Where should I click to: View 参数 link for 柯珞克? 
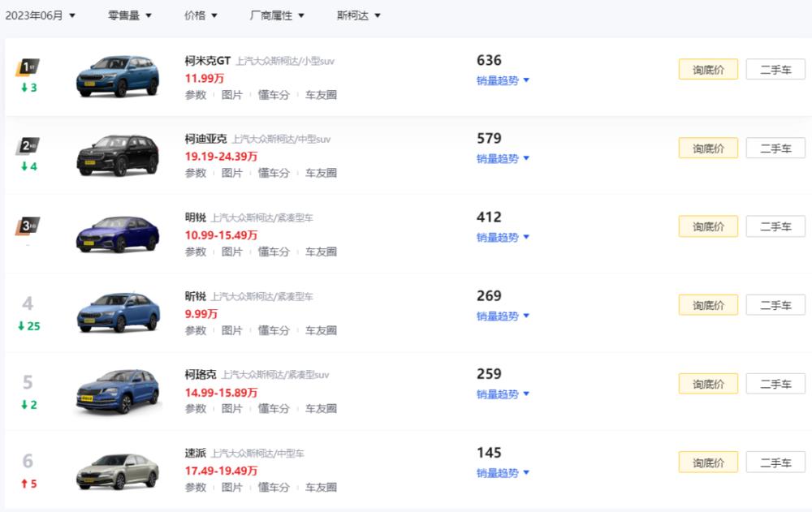pos(195,409)
